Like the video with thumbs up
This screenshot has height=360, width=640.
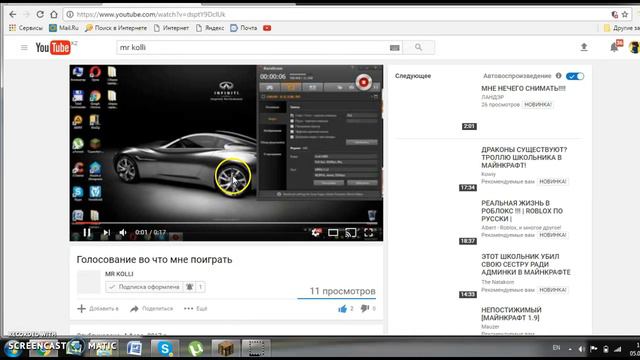[x=342, y=309]
